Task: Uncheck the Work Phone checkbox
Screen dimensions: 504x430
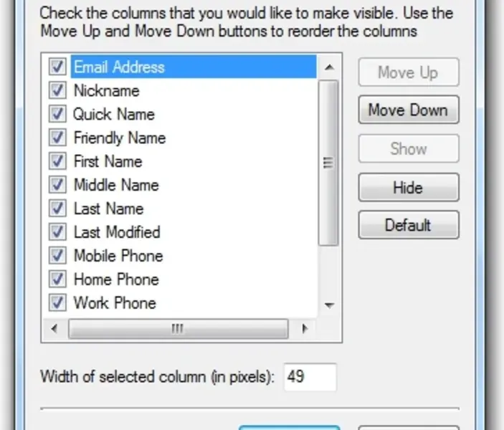Action: tap(57, 303)
